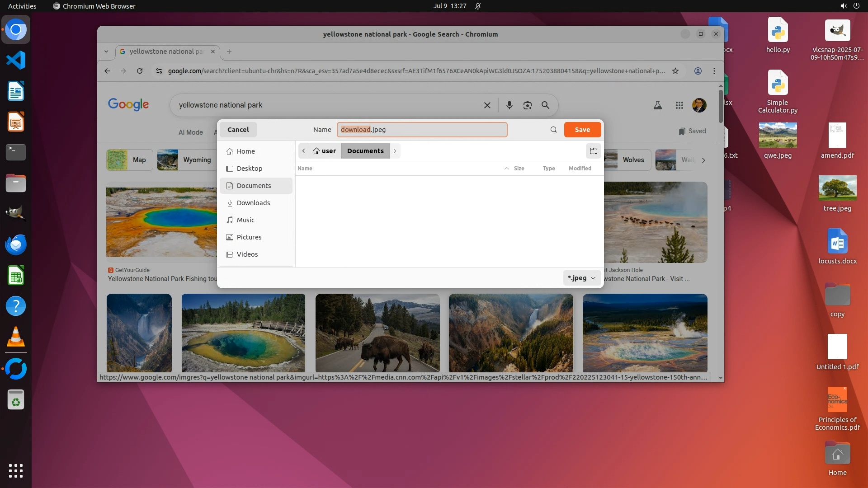
Task: Click the search icon in the save dialog
Action: click(553, 130)
